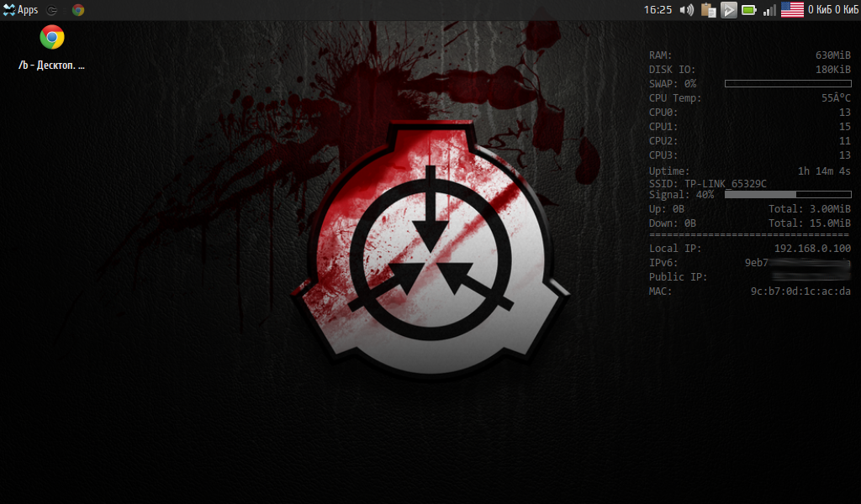Click the MAC address 9c:b7:0d:1c:ac:da
This screenshot has width=861, height=504.
(x=800, y=291)
